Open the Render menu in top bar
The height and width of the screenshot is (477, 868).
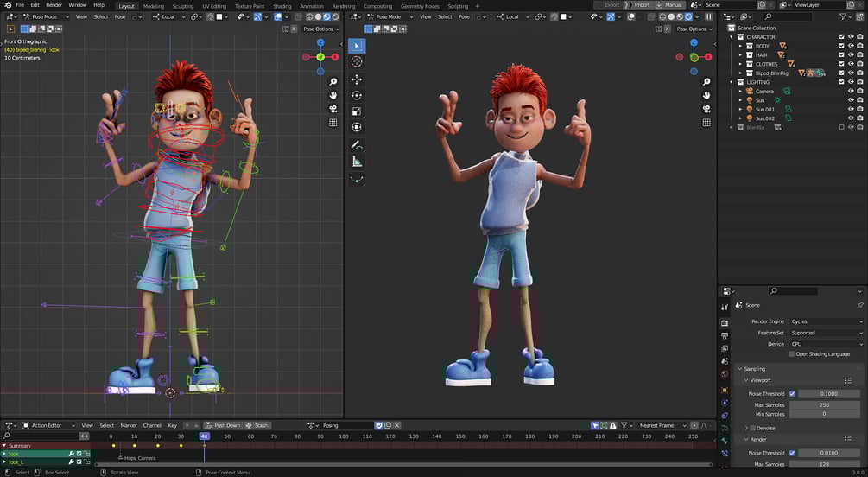point(54,5)
